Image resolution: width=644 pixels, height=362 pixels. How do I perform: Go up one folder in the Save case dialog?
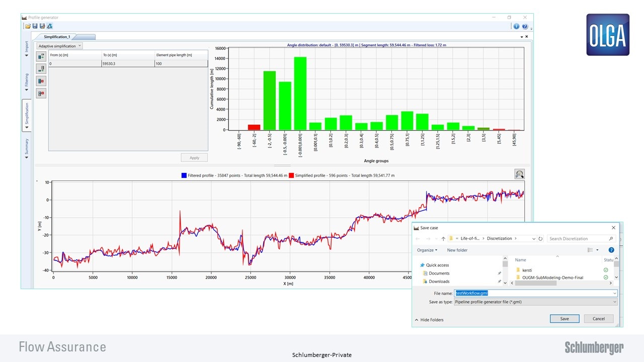pos(443,239)
